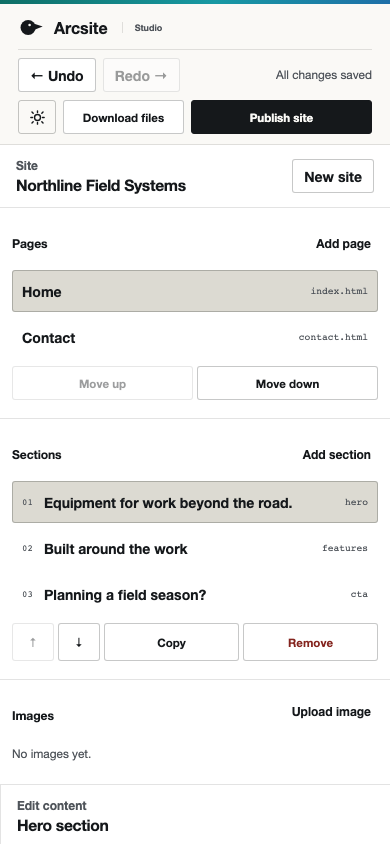Publish the site
Viewport: 390px width, 844px height.
tap(281, 117)
